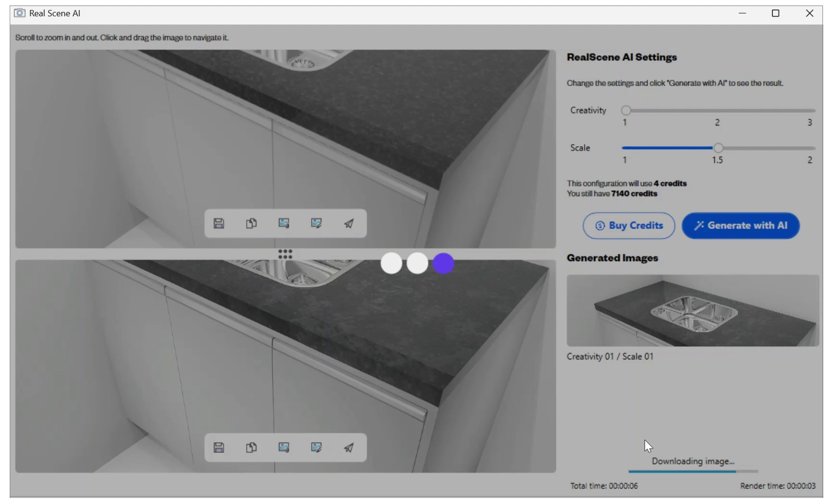This screenshot has height=504, width=828.
Task: Click the image-with-brush icon in top toolbar
Action: [284, 224]
